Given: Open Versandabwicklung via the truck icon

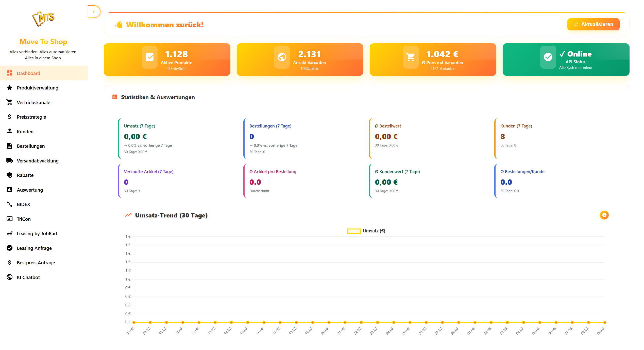Looking at the screenshot, I should (x=10, y=160).
